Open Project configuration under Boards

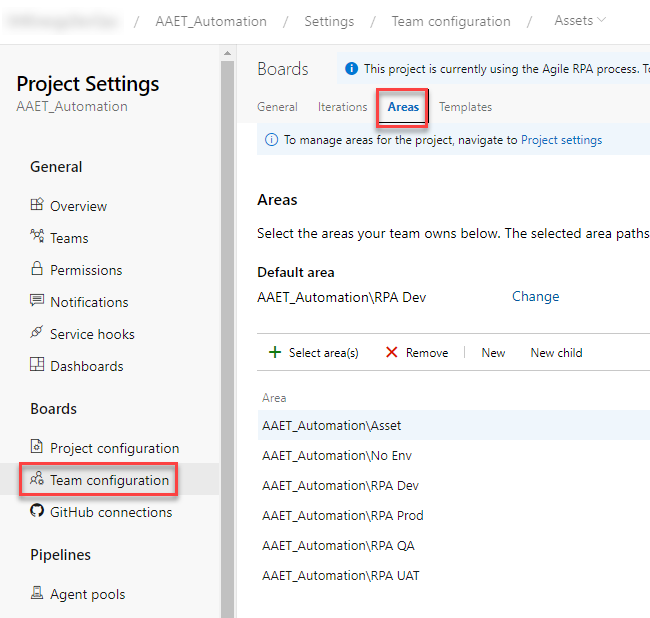pos(114,448)
